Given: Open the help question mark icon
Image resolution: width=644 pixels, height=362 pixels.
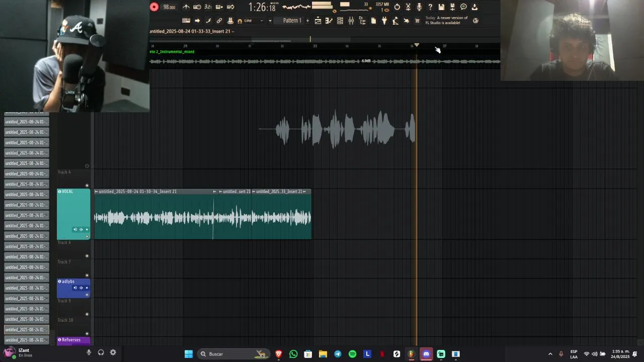Looking at the screenshot, I should pos(430,7).
